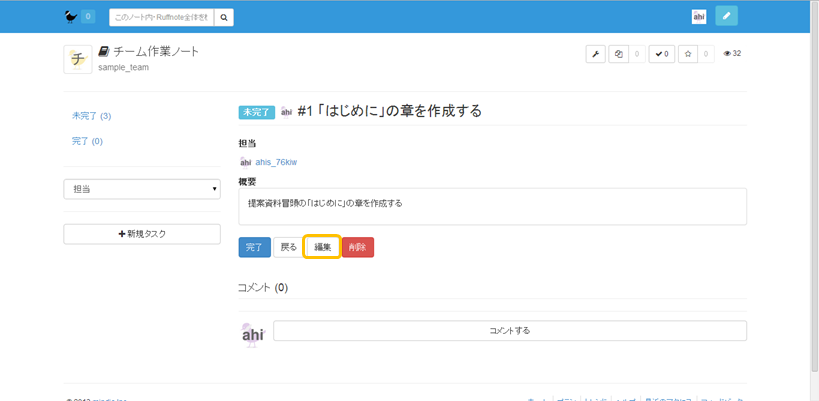Open the ahis_76kiw assignee profile link
The height and width of the screenshot is (401, 819).
pyautogui.click(x=276, y=161)
